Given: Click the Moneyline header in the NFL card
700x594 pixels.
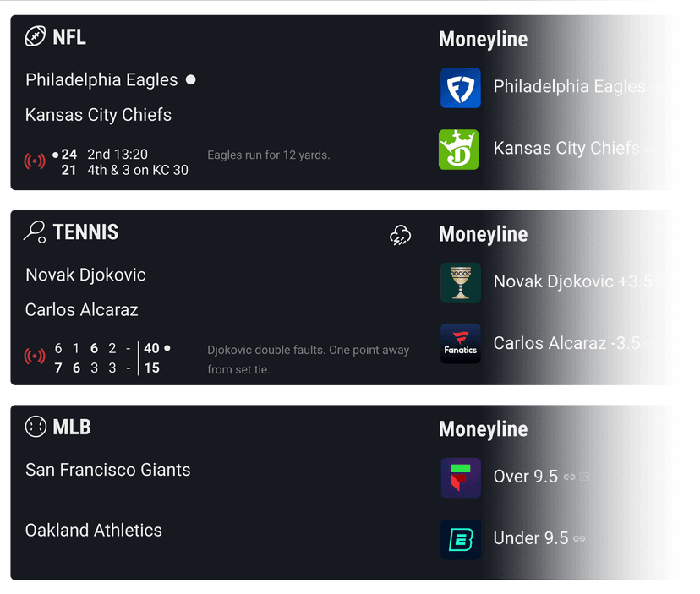Looking at the screenshot, I should pos(483,40).
